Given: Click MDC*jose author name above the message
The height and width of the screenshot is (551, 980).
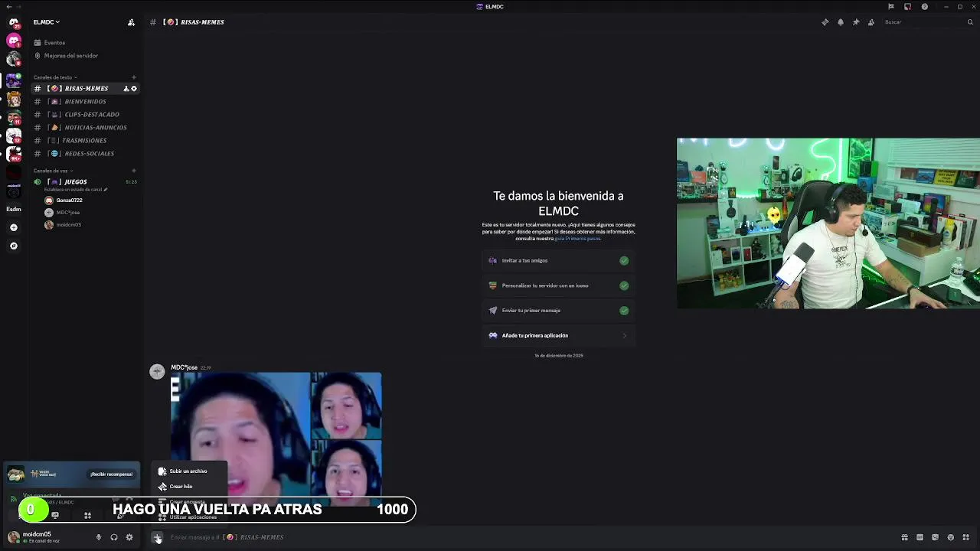Looking at the screenshot, I should tap(184, 367).
